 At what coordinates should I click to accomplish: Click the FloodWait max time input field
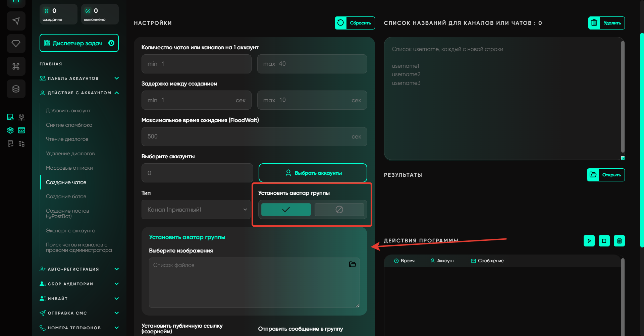[248, 136]
